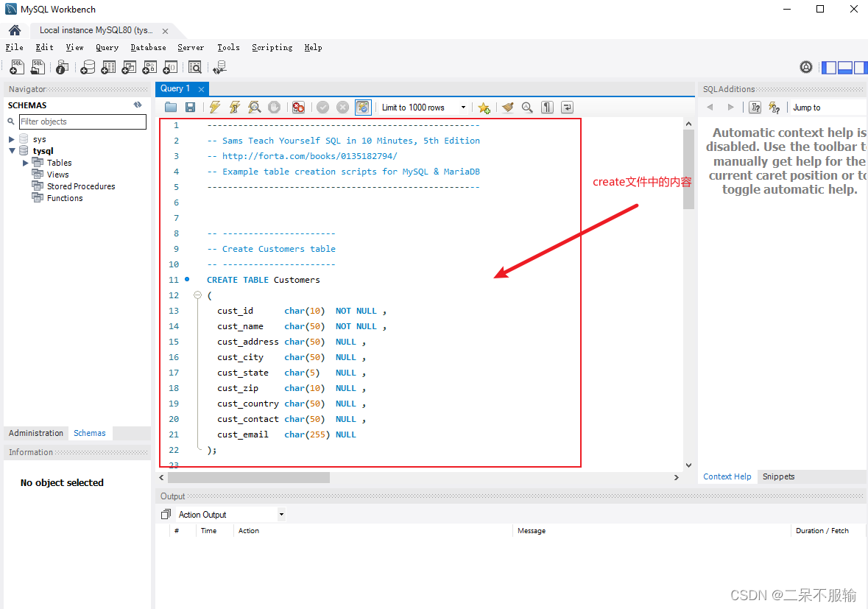This screenshot has width=868, height=609.
Task: Switch to the Administration tab
Action: (x=35, y=433)
